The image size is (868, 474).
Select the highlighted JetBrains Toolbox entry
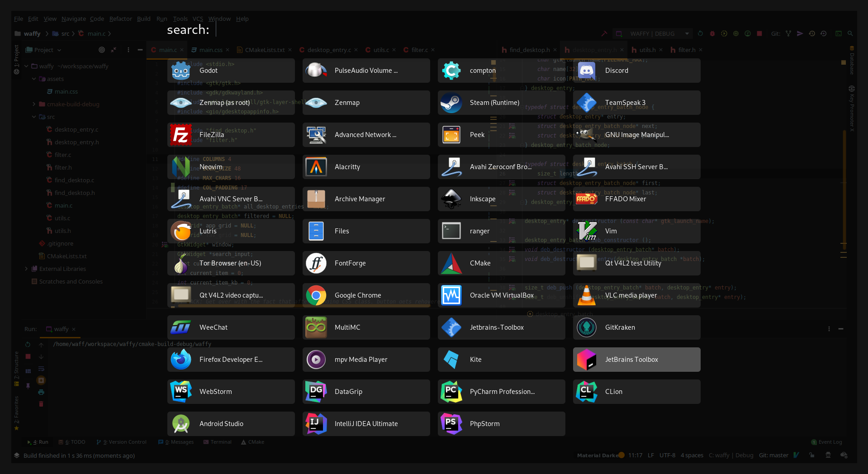[x=636, y=360]
